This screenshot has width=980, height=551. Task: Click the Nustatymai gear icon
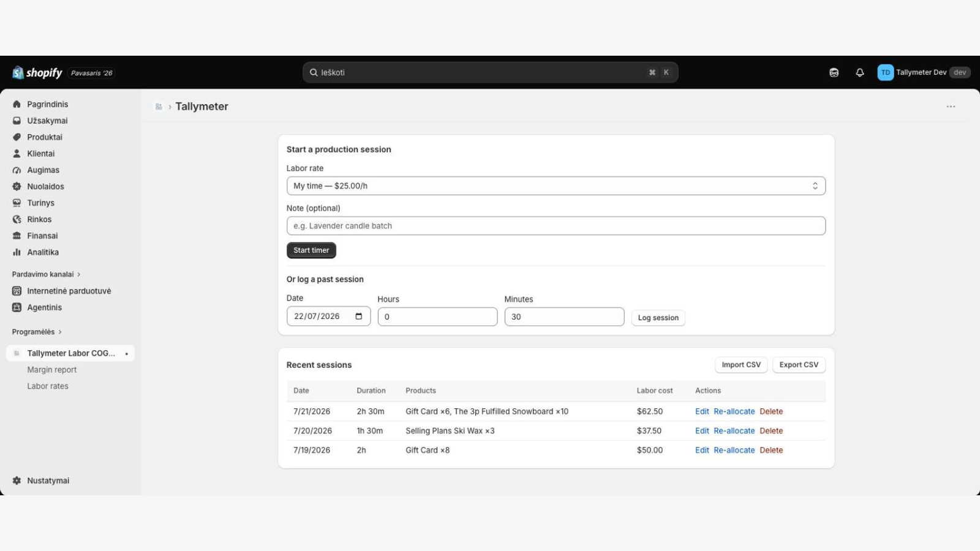click(x=17, y=481)
